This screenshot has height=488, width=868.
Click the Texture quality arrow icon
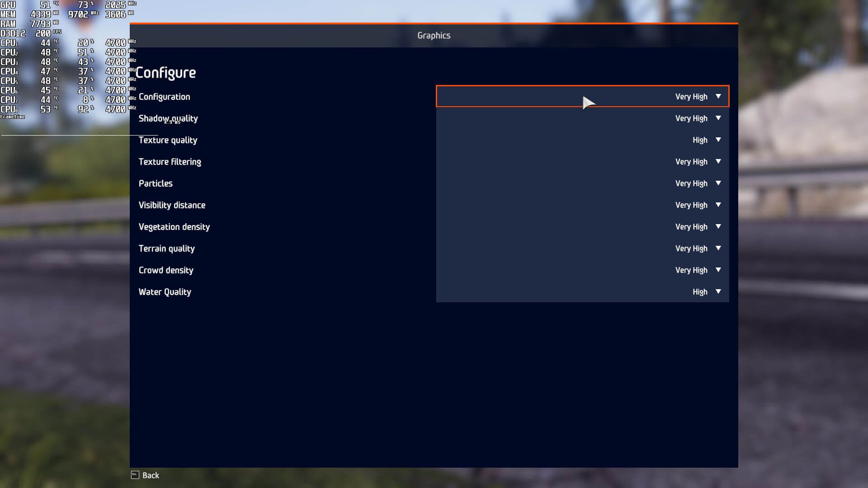tap(718, 140)
